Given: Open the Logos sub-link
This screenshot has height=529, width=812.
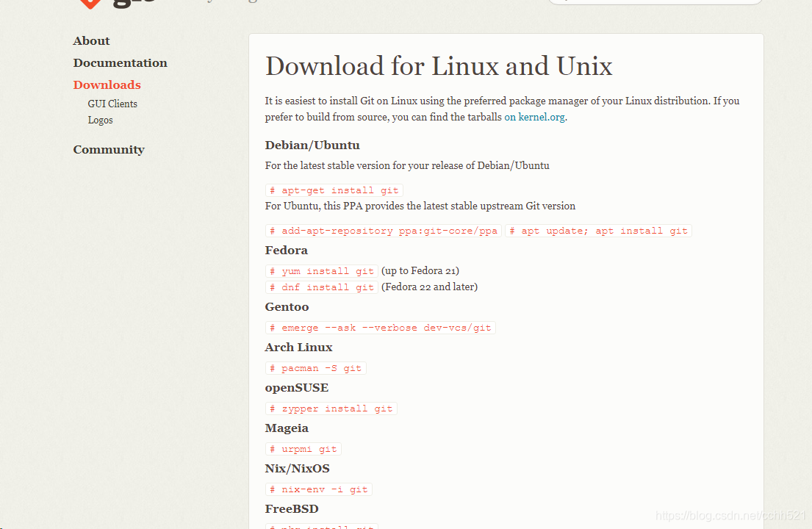Looking at the screenshot, I should tap(100, 120).
